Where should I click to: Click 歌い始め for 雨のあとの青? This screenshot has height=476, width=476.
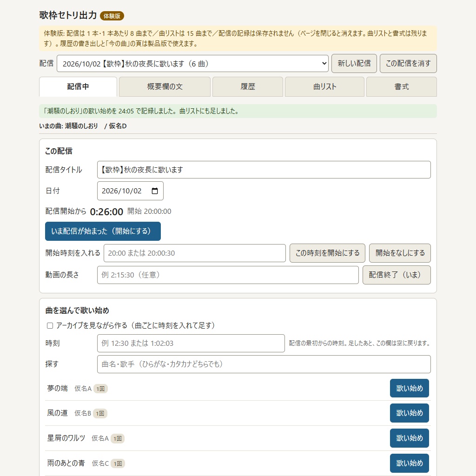(x=409, y=463)
